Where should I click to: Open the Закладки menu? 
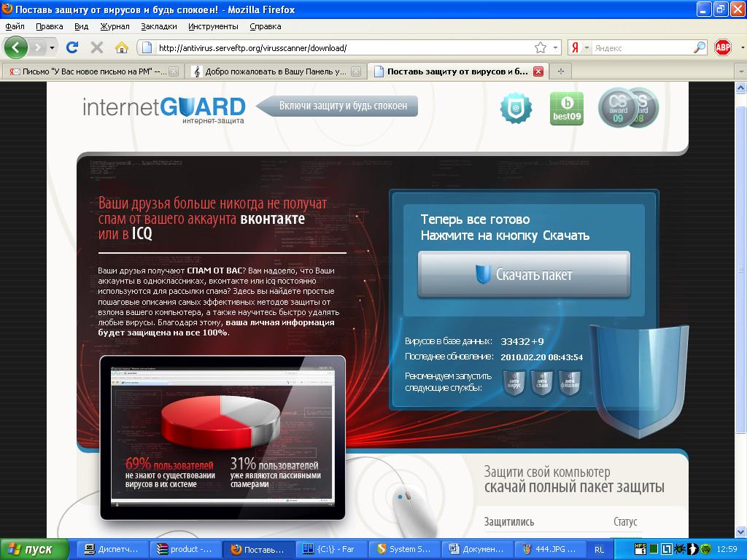point(158,26)
